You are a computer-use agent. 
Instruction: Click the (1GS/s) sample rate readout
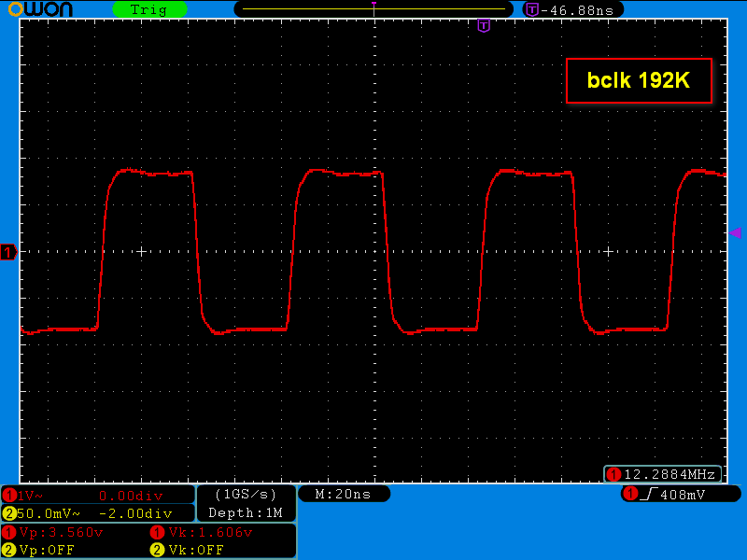(246, 495)
